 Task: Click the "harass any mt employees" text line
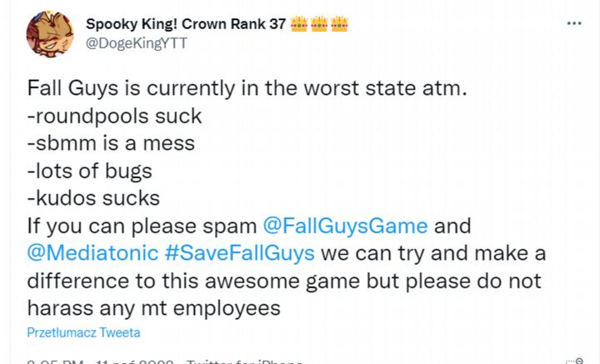(x=154, y=307)
